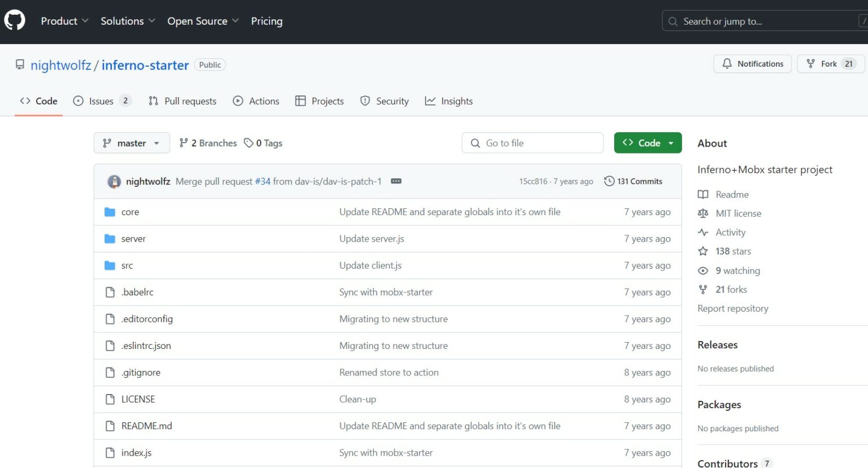Click the nightwolfz avatar thumbnail
This screenshot has height=468, width=868.
pos(114,181)
